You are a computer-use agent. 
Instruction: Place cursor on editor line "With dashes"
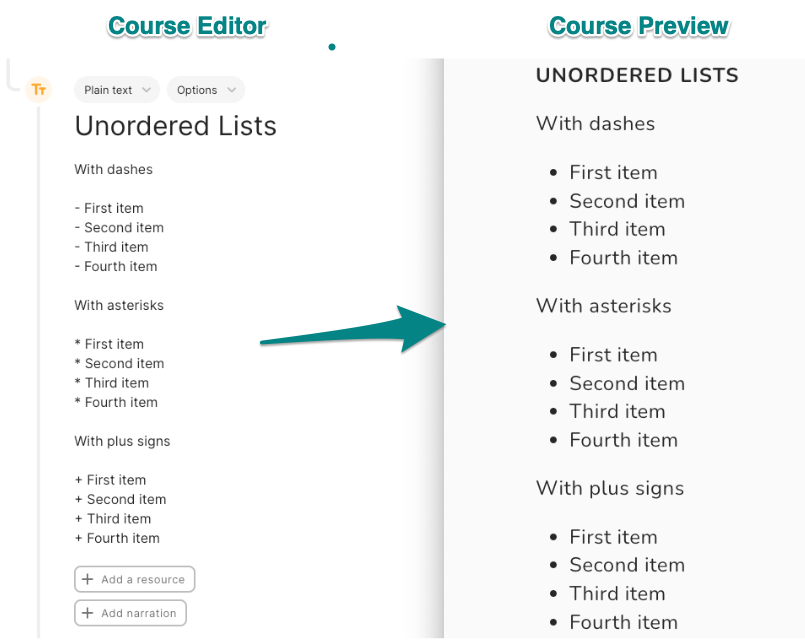pos(113,170)
